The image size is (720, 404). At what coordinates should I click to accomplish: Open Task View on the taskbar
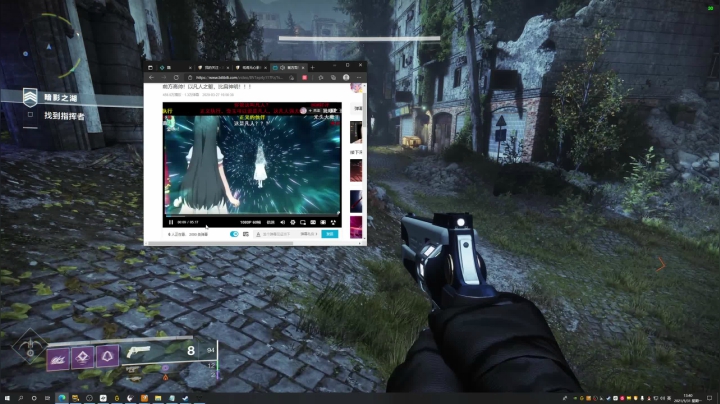pos(47,398)
